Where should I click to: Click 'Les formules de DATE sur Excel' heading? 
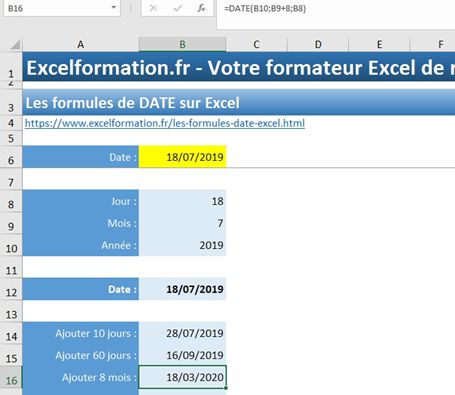pyautogui.click(x=132, y=103)
